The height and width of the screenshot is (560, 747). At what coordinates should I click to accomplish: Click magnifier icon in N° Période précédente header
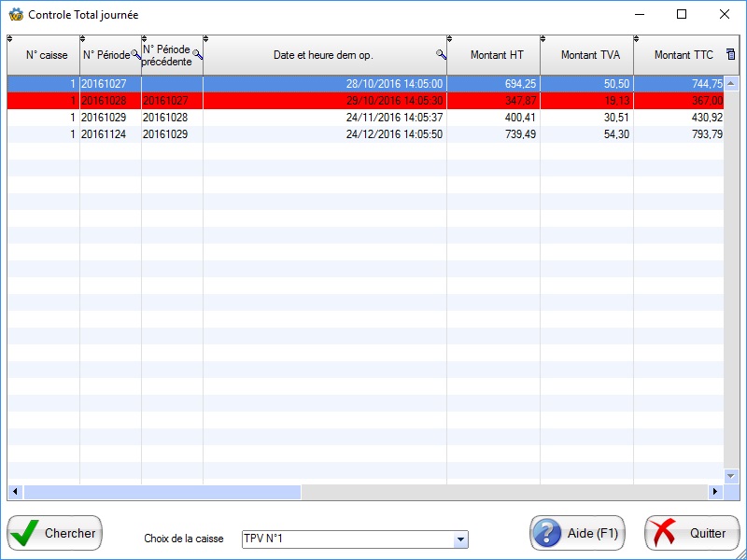(x=197, y=55)
